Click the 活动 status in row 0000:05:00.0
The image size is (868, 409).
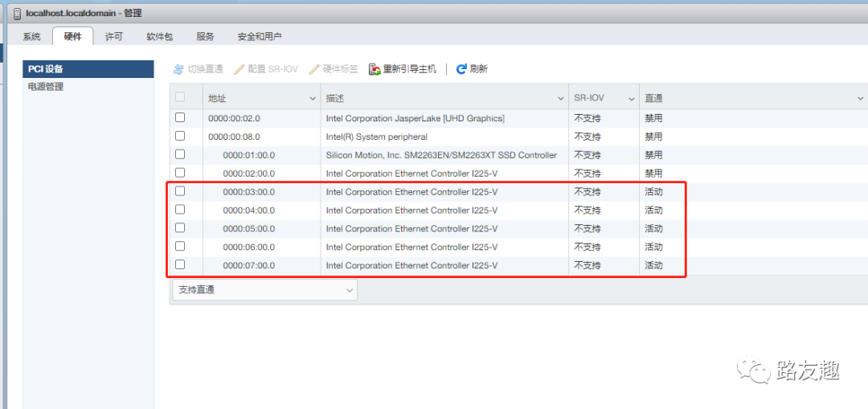click(653, 228)
